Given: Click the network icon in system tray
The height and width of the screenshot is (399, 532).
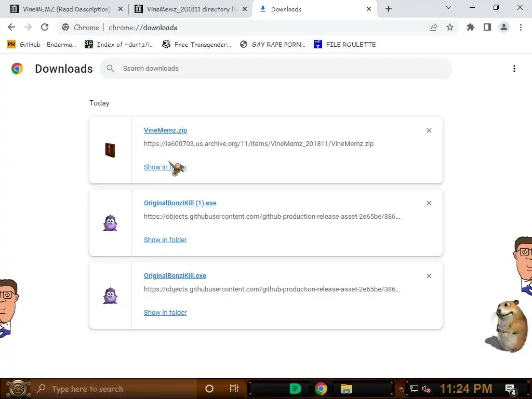Looking at the screenshot, I should point(414,389).
